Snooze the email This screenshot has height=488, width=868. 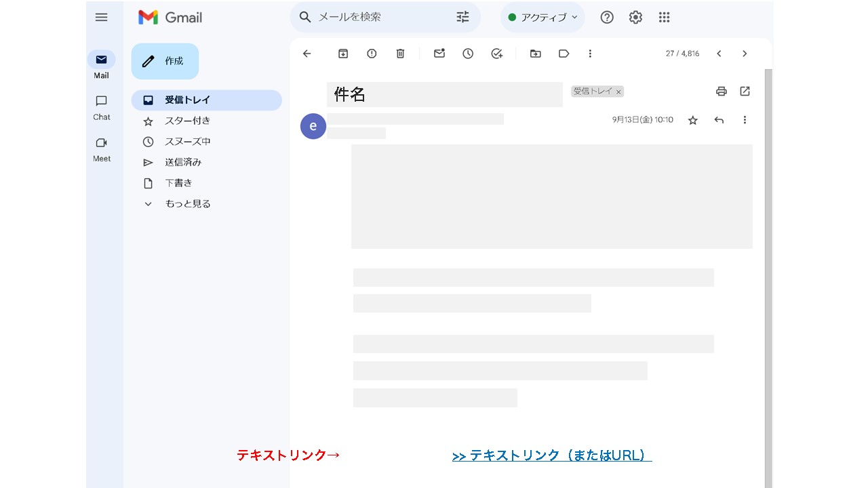[468, 54]
